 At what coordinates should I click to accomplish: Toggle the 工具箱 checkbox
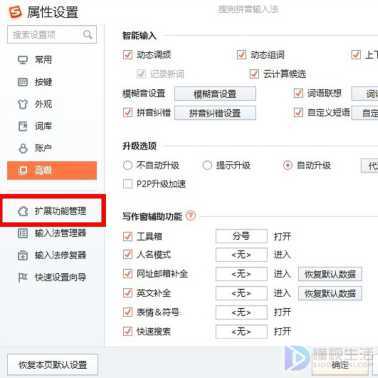click(128, 236)
